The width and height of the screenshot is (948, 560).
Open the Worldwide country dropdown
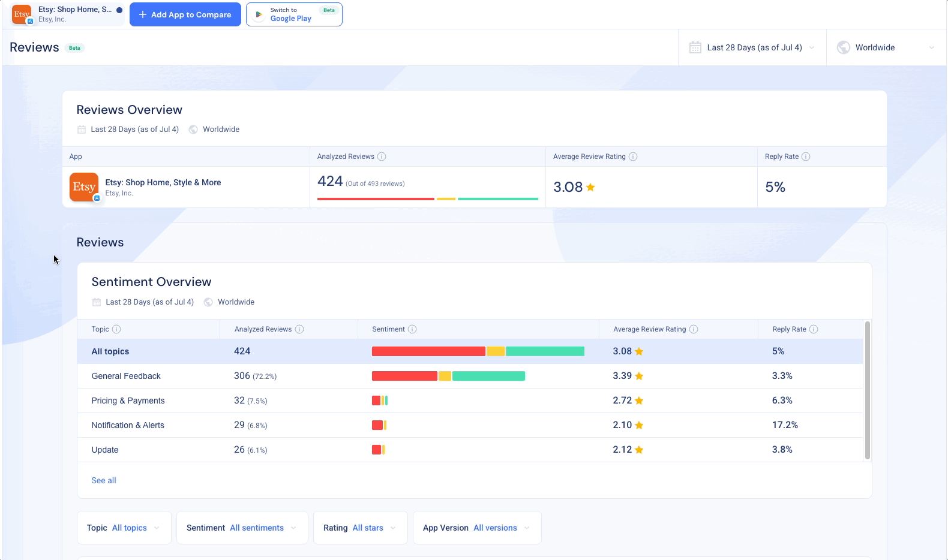point(886,47)
